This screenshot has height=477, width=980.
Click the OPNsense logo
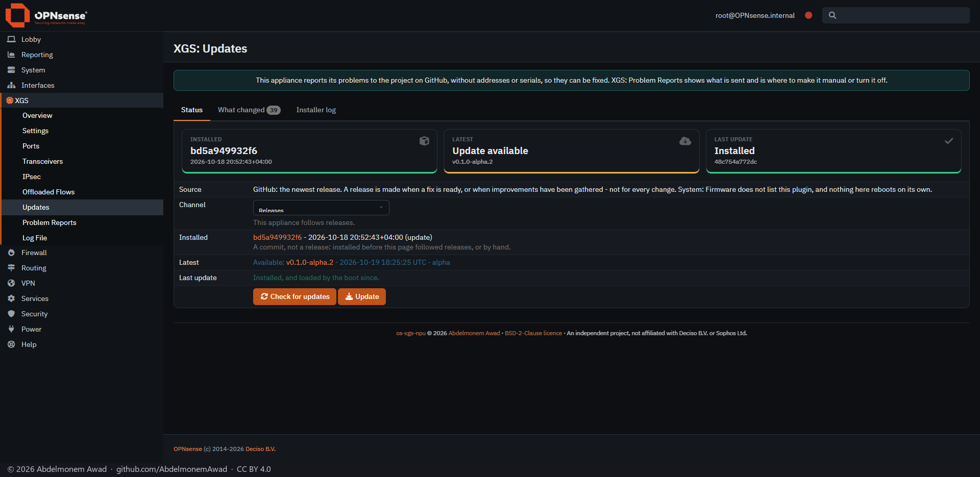coord(46,15)
